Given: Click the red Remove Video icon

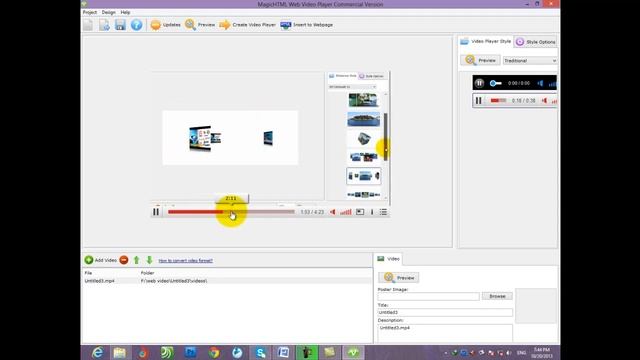Looking at the screenshot, I should (x=124, y=260).
